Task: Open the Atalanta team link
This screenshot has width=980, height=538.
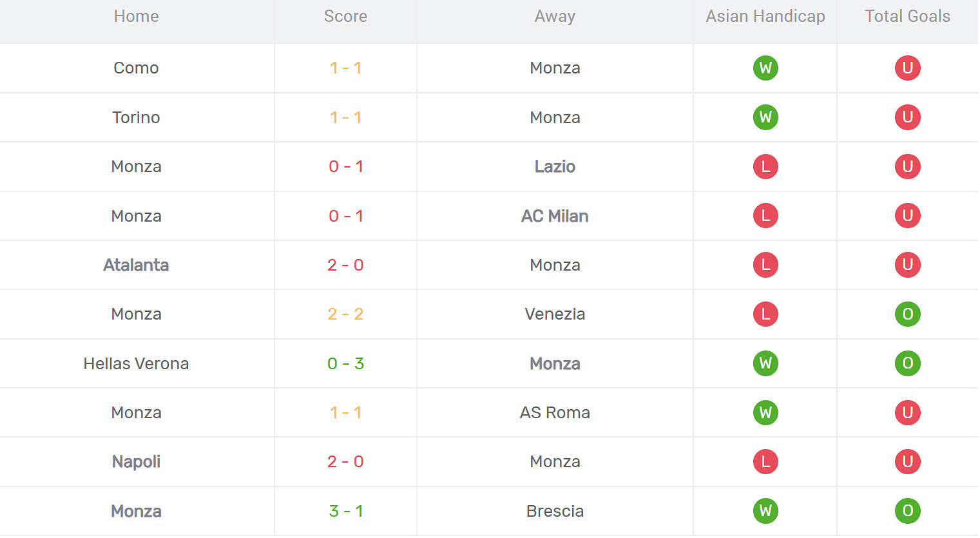Action: tap(136, 265)
